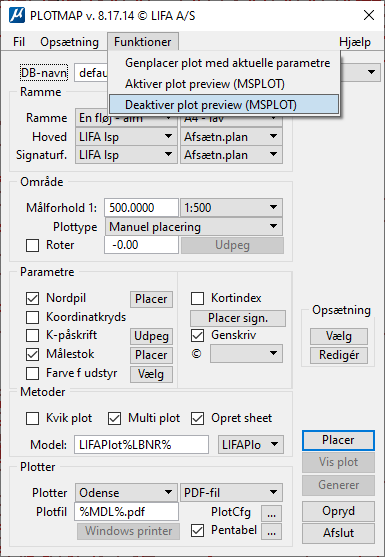This screenshot has height=557, width=385.
Task: Click the PLOTMAP app icon in title bar
Action: [17, 16]
